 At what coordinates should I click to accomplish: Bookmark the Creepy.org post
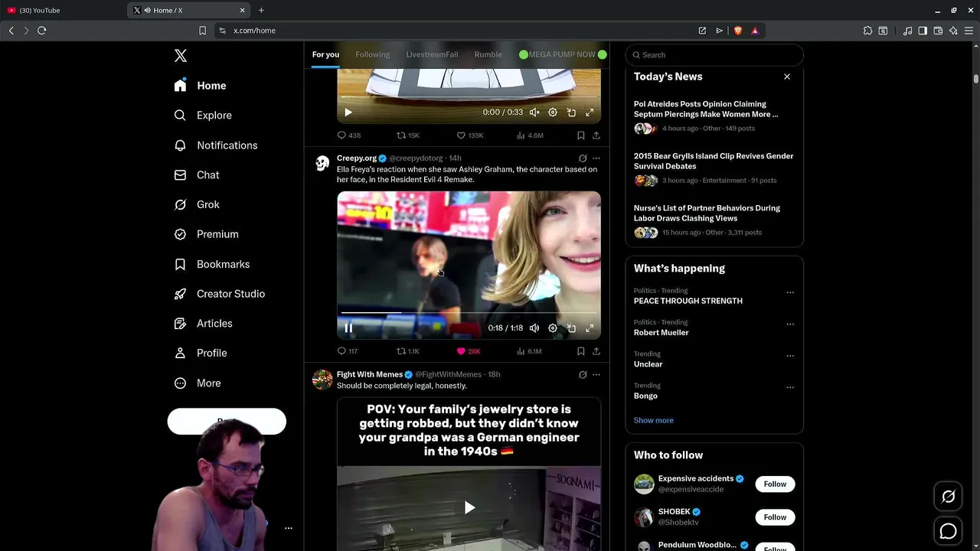point(581,351)
